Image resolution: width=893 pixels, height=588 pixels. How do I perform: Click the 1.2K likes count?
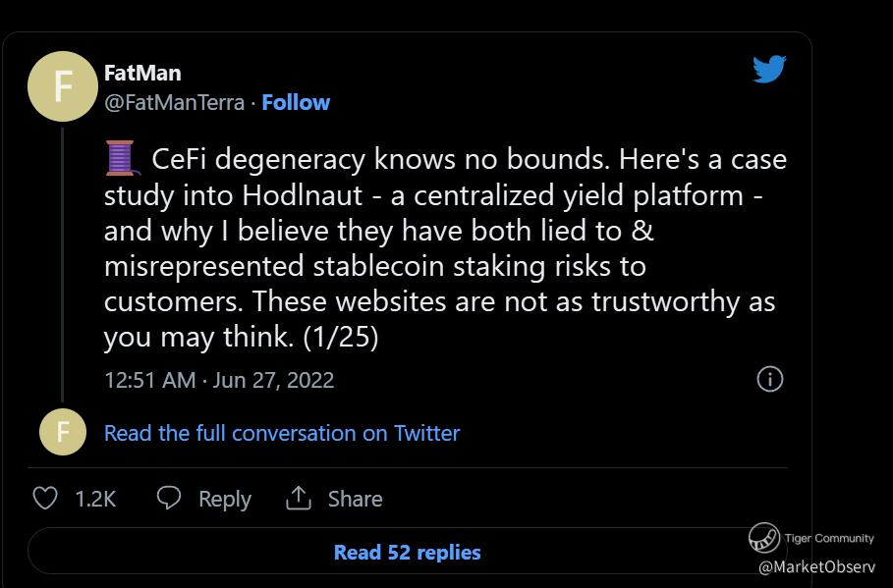(95, 499)
